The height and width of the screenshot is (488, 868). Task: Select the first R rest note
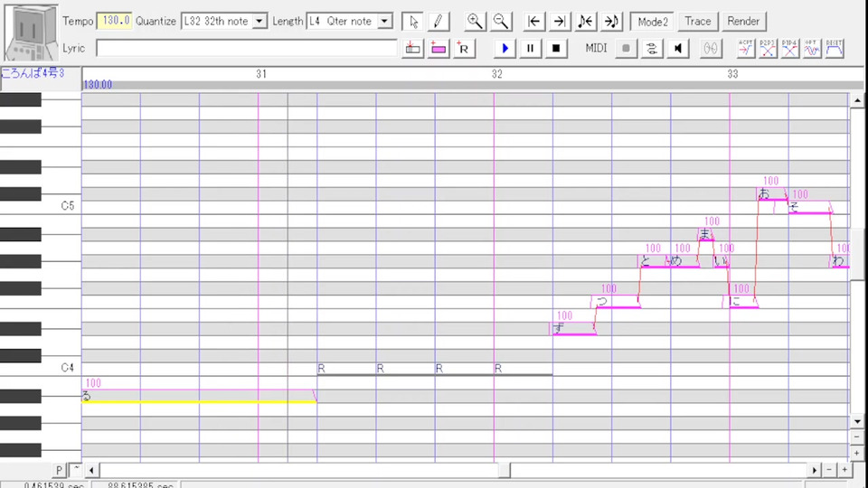tap(346, 369)
